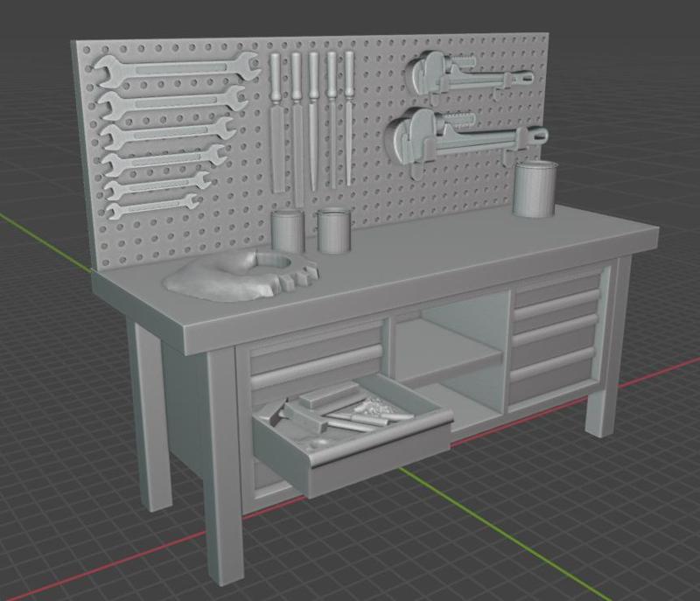This screenshot has height=601, width=700.
Task: Select the largest wrench at top of pegboard
Action: (177, 69)
